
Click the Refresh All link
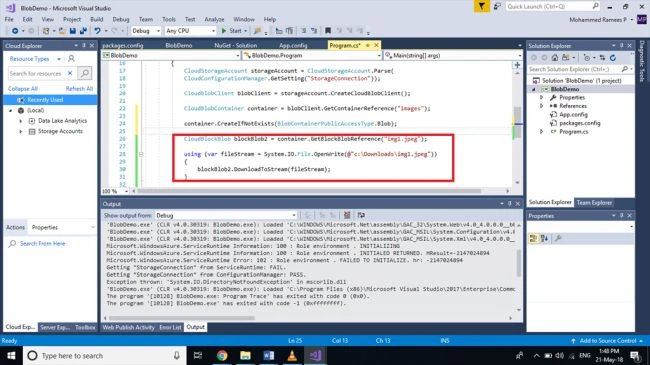[79, 89]
